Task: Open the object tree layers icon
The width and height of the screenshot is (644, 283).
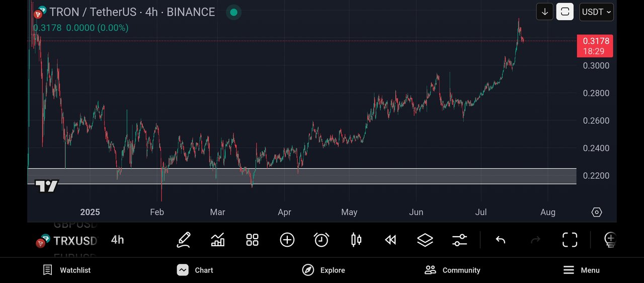Action: coord(425,240)
